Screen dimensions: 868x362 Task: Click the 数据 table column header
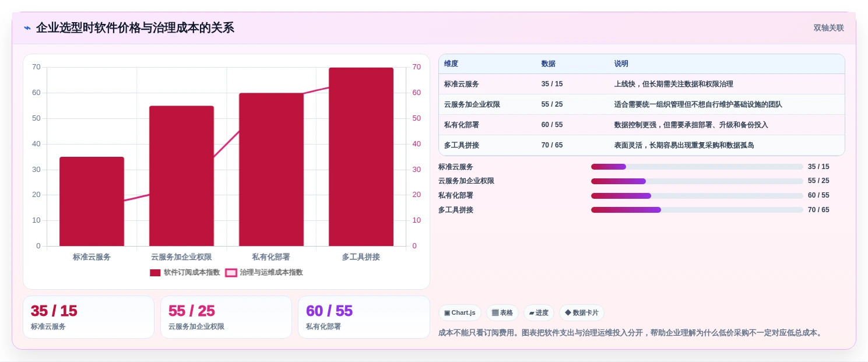(549, 64)
